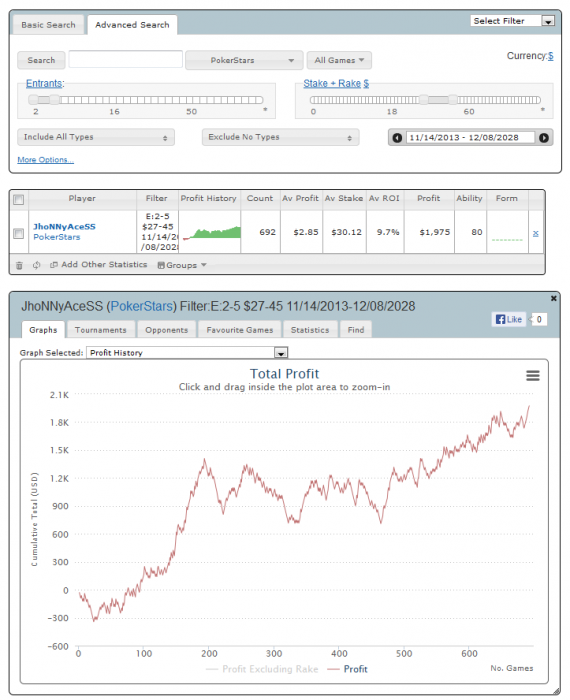Open the Graphs tab
Image resolution: width=570 pixels, height=700 pixels.
43,330
